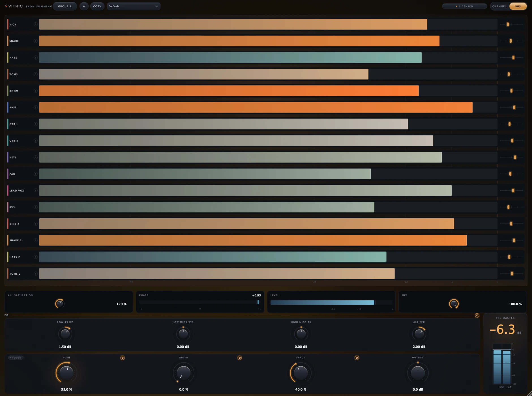Click the LOW 45 HZ EQ knob

click(x=65, y=334)
